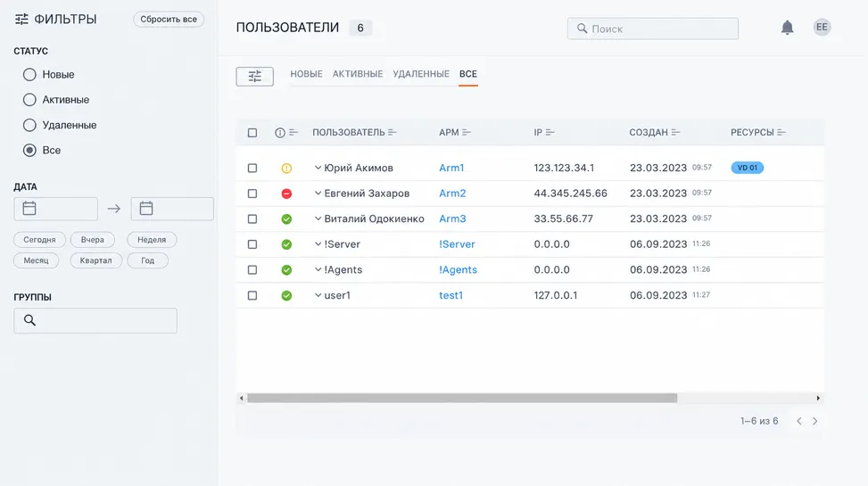Click the green status icon in !Server row
Image resolution: width=868 pixels, height=486 pixels.
pos(286,244)
